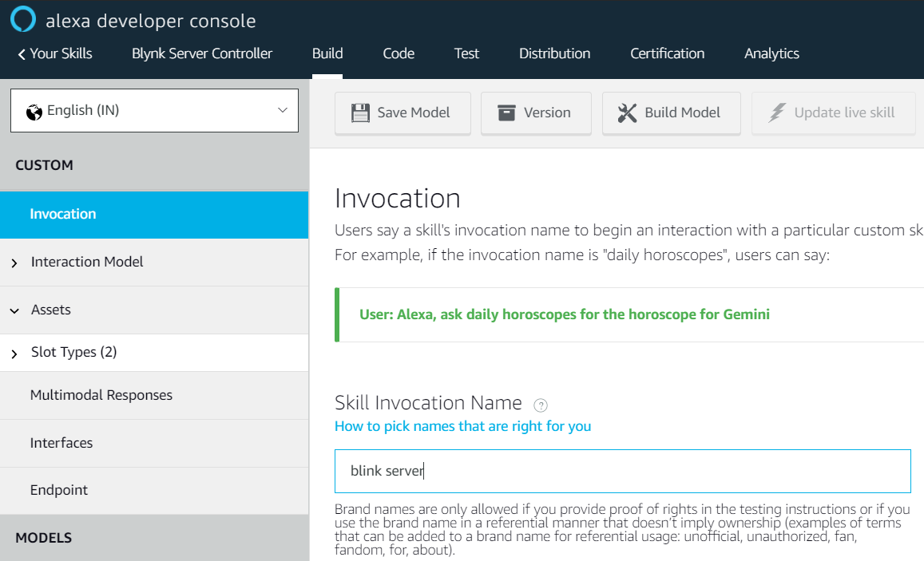This screenshot has height=561, width=924.
Task: Click the help question mark beside Skill Invocation Name
Action: (541, 405)
